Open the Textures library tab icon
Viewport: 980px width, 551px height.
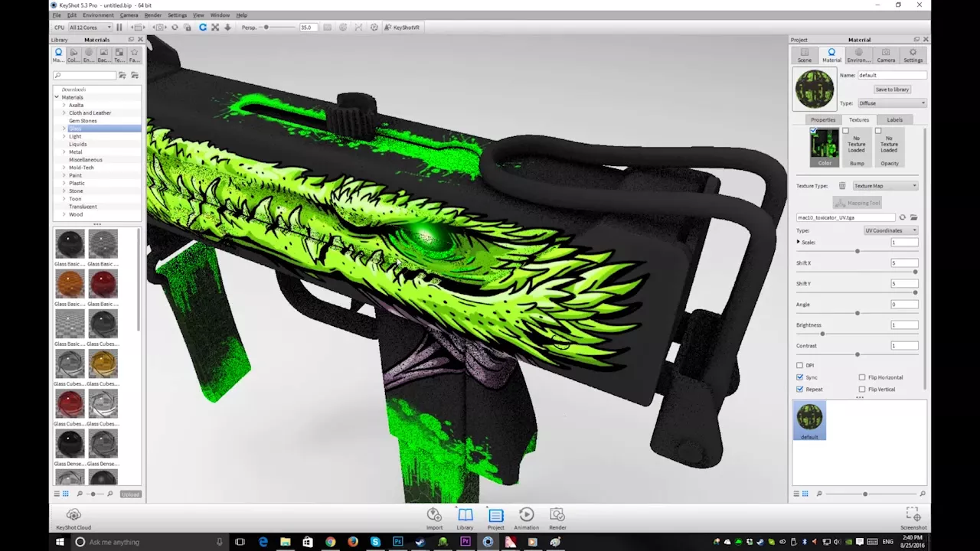(x=119, y=55)
